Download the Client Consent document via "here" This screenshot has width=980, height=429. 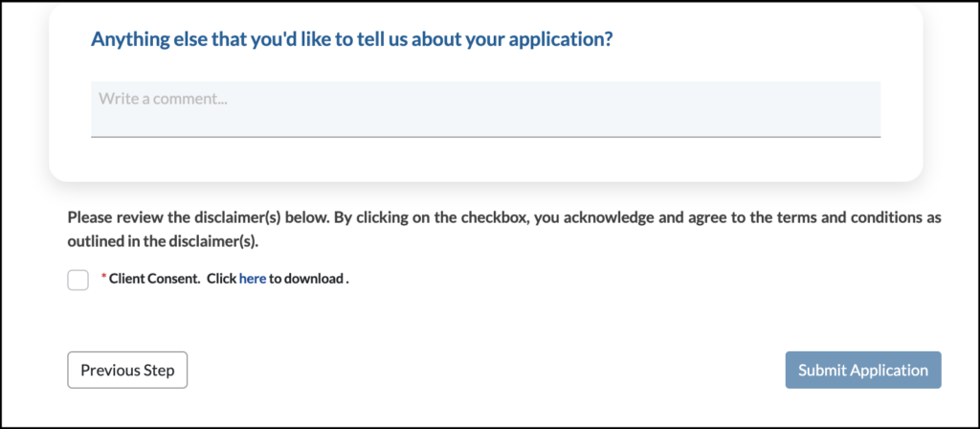click(253, 280)
